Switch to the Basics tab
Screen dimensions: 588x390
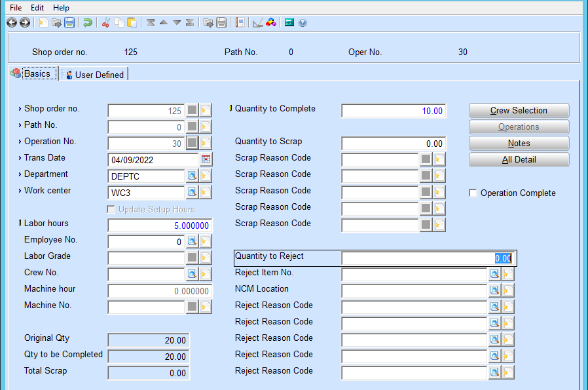pos(34,73)
